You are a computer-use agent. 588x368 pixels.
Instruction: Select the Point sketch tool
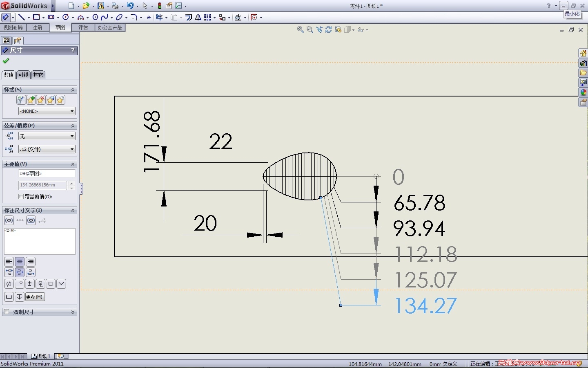(x=149, y=17)
